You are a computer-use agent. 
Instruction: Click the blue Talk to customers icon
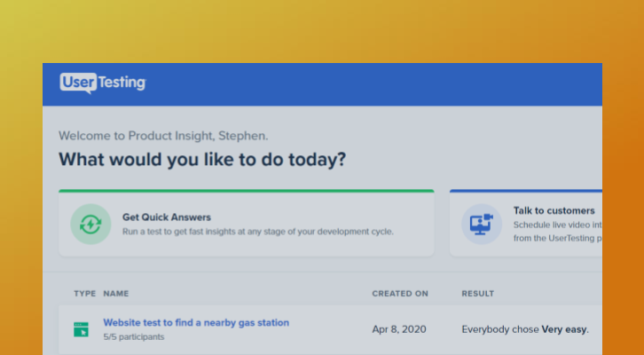pos(482,225)
